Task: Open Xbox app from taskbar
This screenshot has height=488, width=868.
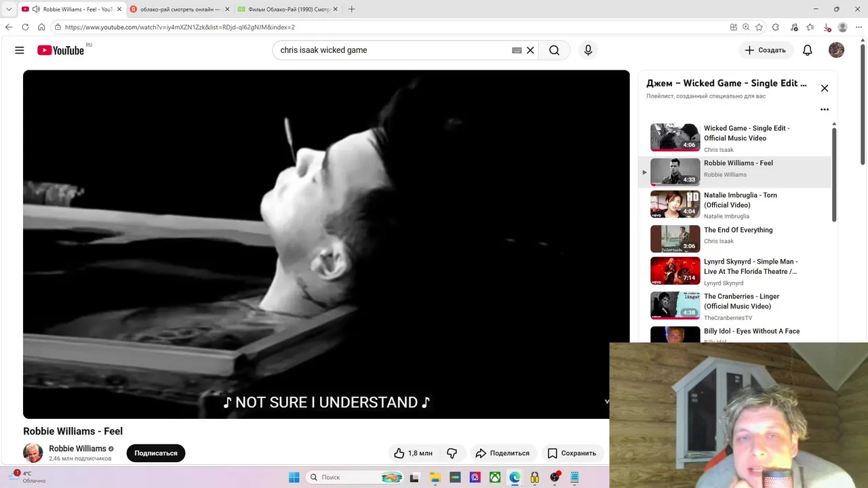Action: tap(496, 477)
